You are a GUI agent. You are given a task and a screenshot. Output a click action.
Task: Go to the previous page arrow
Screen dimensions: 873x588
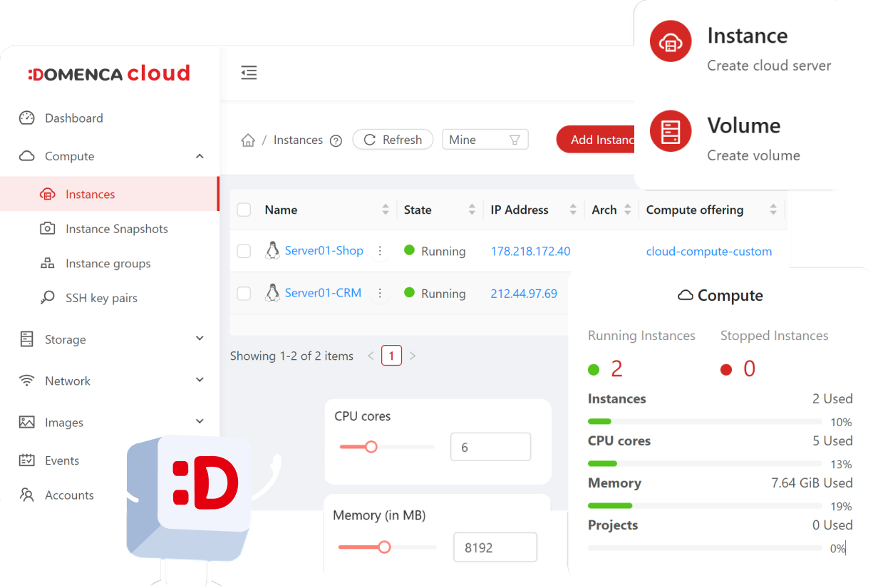pos(371,356)
